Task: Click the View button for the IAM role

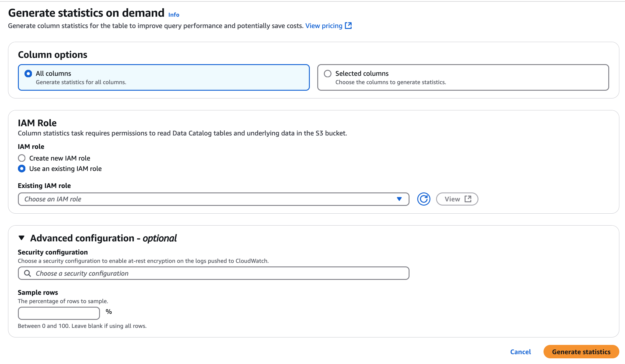Action: point(457,198)
